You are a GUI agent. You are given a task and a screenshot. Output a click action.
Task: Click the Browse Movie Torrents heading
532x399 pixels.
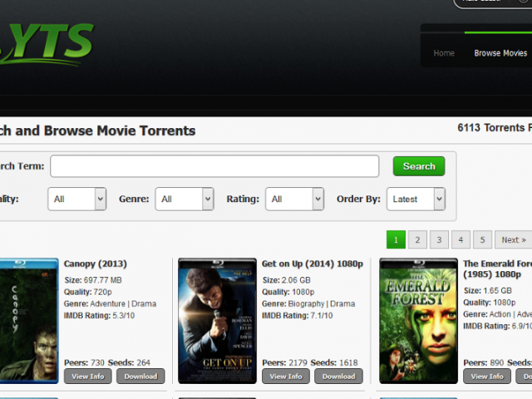click(98, 131)
